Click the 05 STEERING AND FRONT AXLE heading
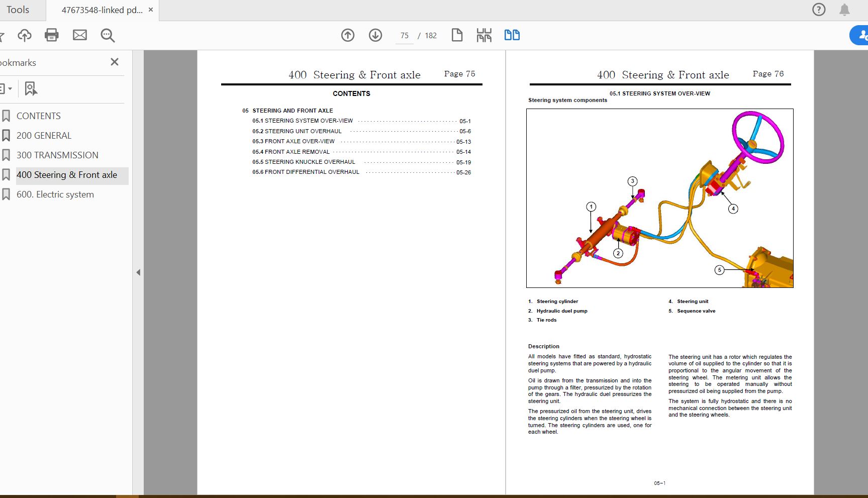Screen dimensions: 868x498 [x=287, y=111]
